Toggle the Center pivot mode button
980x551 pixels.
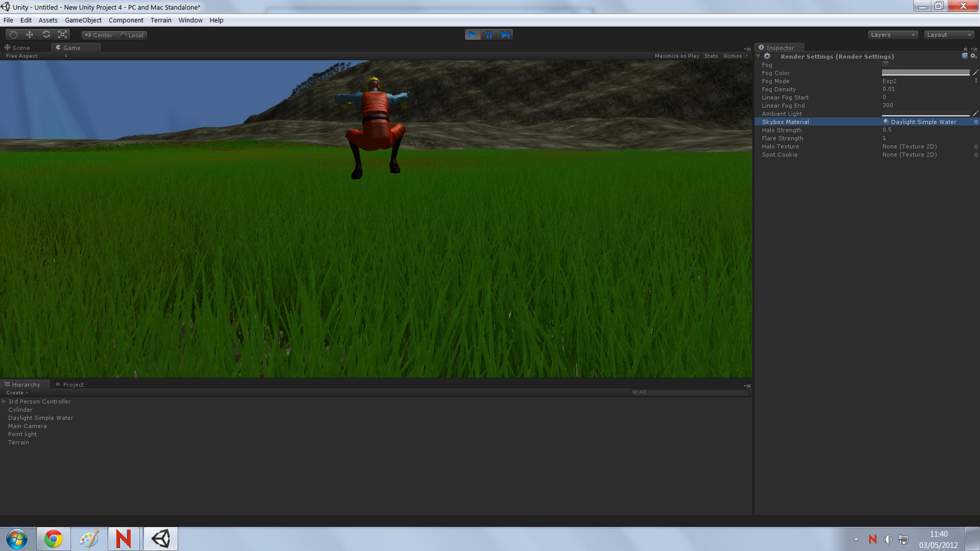[98, 35]
